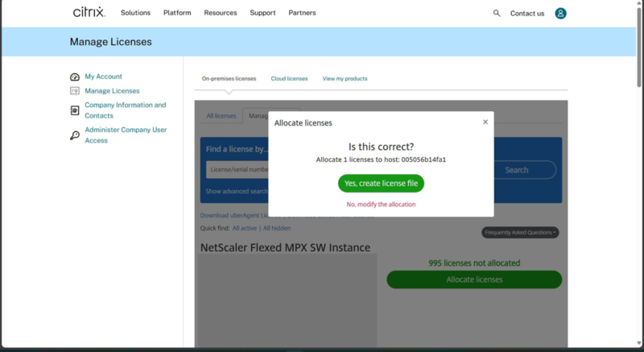Screen dimensions: 644x352
Task: Expand Frequently Asked Questions dropdown
Action: 520,233
